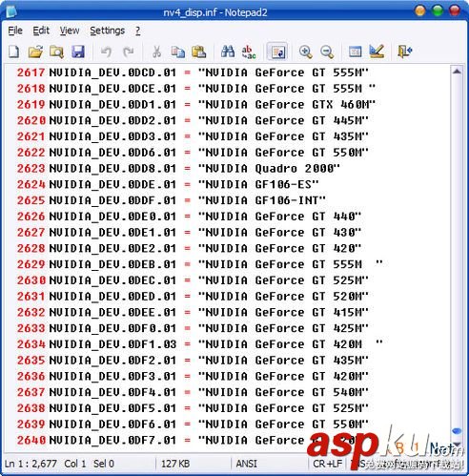Click the Copy icon in toolbar
Viewport: 469px width, 476px height.
[x=178, y=52]
